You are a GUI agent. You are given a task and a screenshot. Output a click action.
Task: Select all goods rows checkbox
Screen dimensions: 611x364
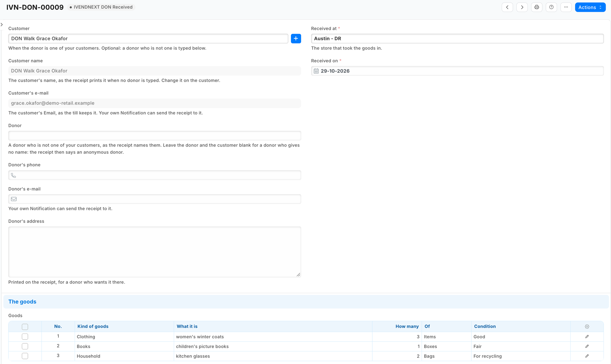pyautogui.click(x=25, y=327)
